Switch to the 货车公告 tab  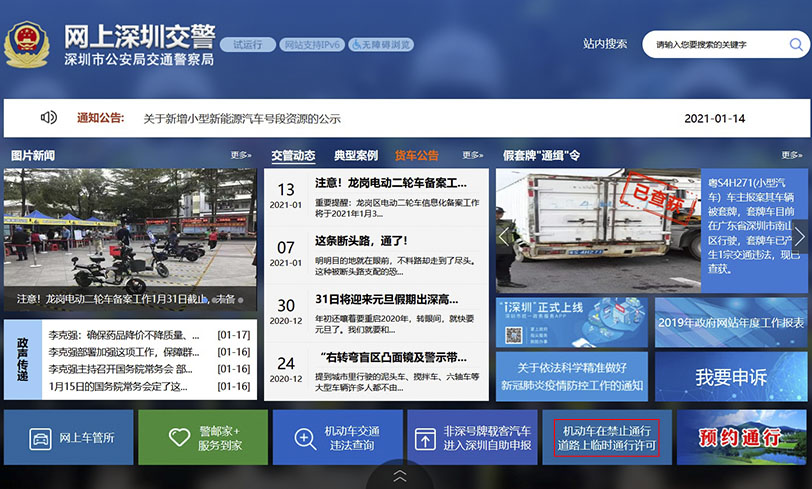[417, 155]
